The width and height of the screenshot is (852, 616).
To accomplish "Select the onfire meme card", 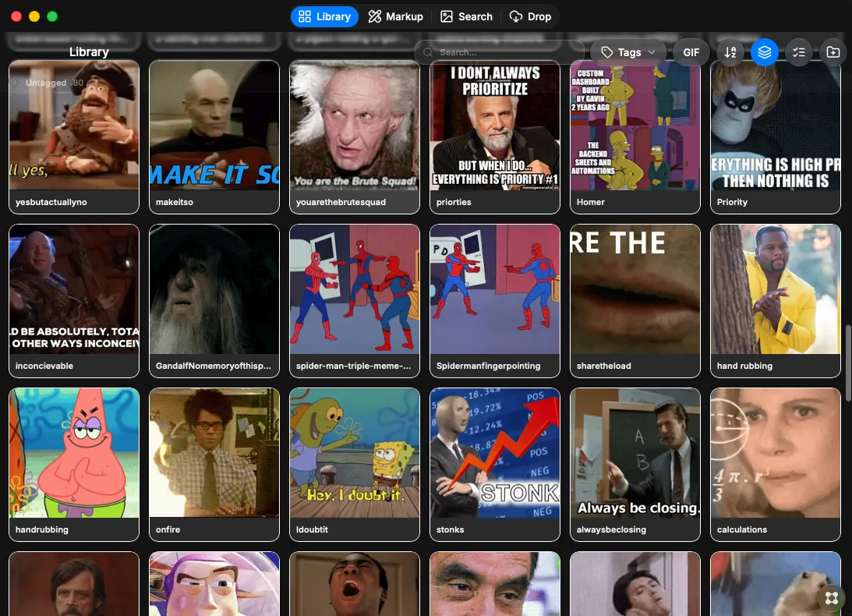I will tap(214, 464).
